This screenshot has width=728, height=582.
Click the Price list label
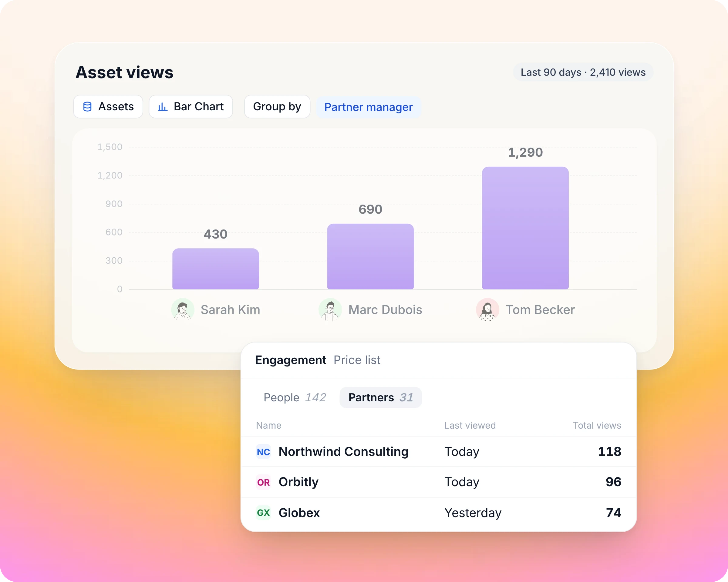[357, 360]
